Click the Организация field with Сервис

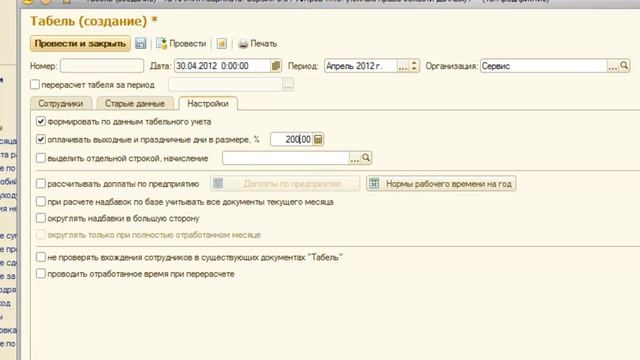point(544,66)
